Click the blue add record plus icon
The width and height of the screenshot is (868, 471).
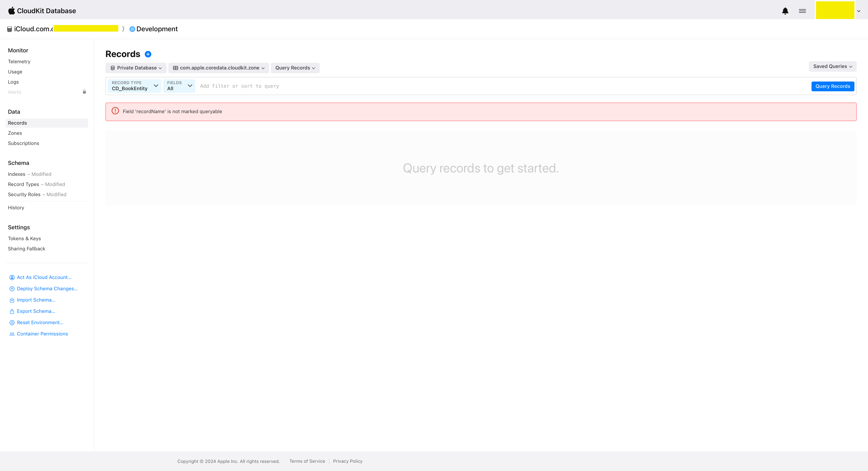pos(148,54)
